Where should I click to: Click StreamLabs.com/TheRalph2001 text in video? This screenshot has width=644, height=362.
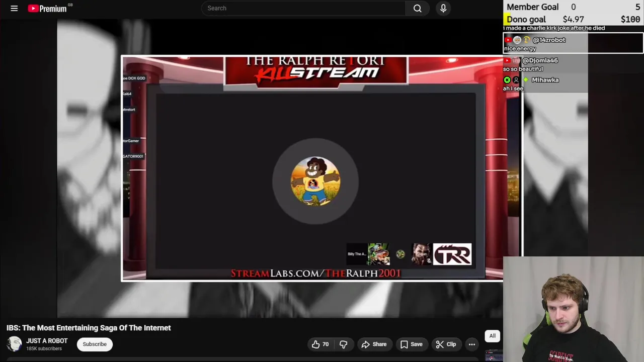[315, 274]
